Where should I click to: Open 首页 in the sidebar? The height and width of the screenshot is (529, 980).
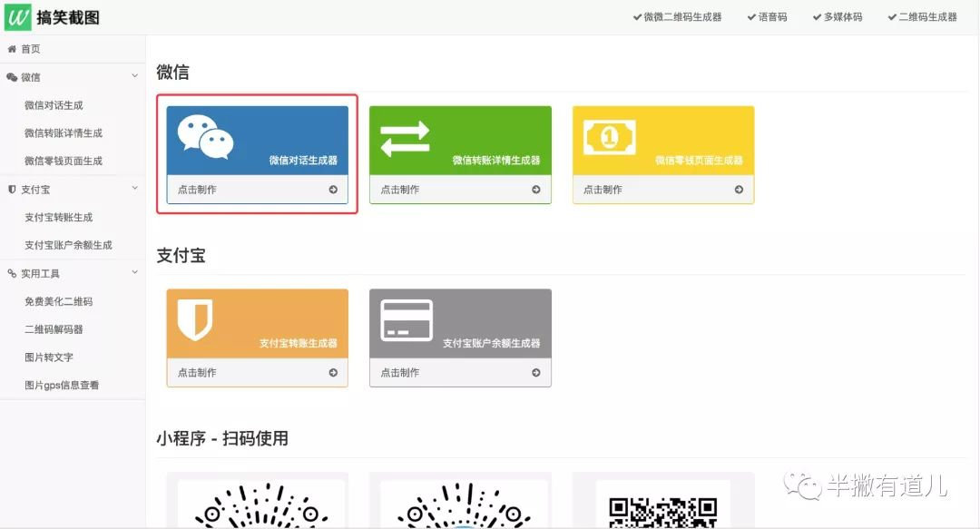coord(30,49)
